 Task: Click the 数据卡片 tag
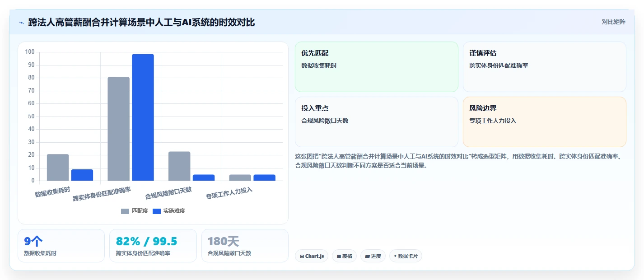tap(406, 256)
